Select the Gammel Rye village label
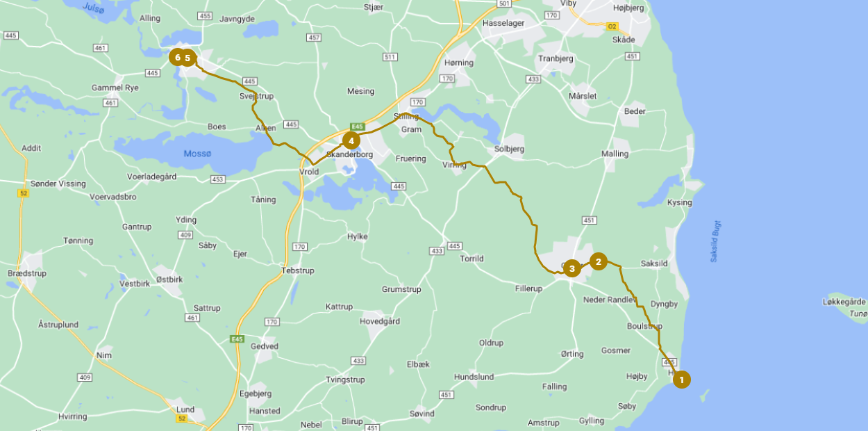The image size is (868, 431). click(115, 88)
